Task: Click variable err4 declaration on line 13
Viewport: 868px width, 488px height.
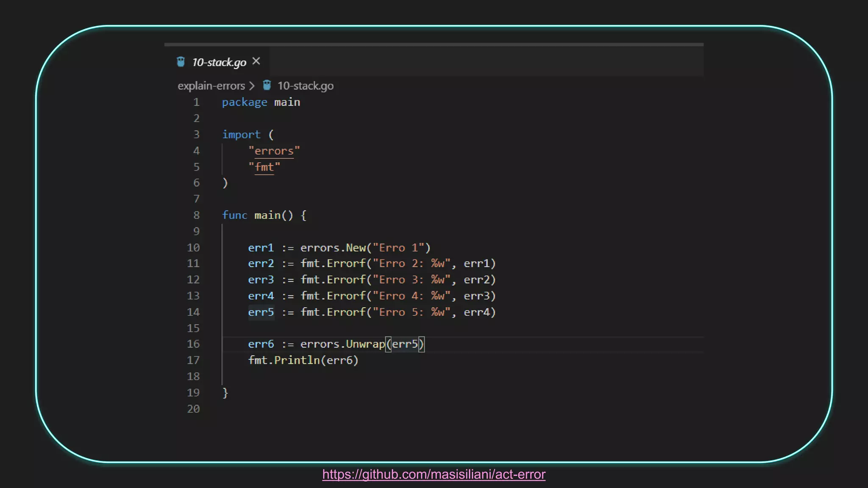Action: (x=261, y=296)
